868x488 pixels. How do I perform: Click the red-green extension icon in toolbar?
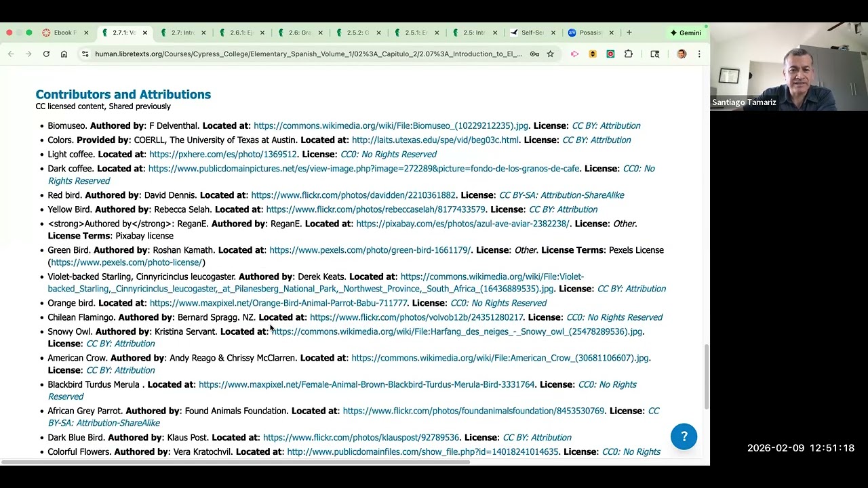610,54
